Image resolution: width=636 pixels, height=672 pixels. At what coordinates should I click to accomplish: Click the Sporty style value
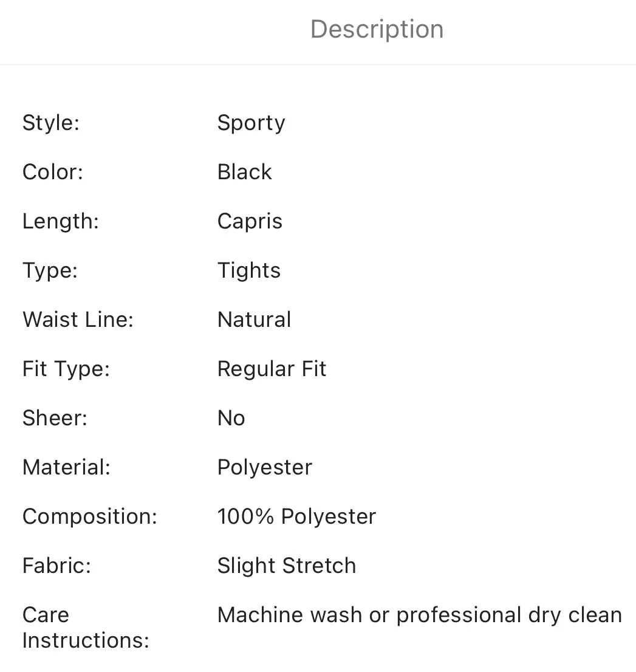[x=251, y=123]
